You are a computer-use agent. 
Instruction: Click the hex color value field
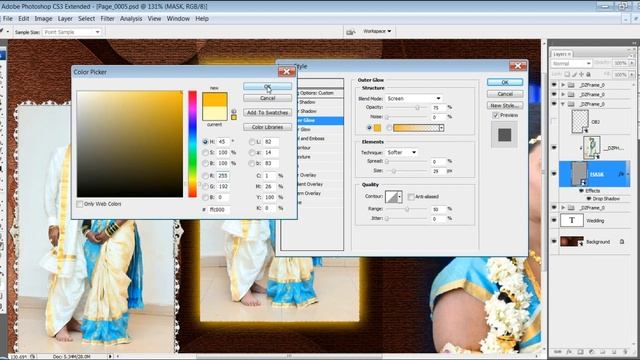point(219,209)
